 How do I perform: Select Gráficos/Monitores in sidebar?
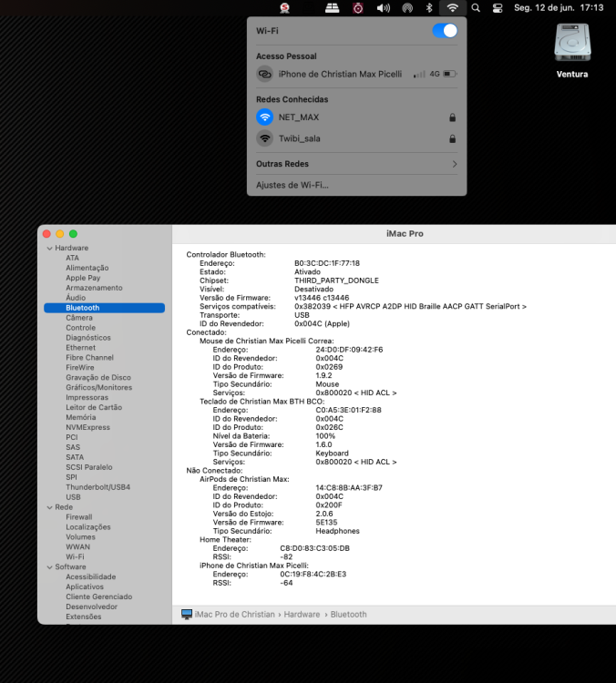pyautogui.click(x=98, y=387)
